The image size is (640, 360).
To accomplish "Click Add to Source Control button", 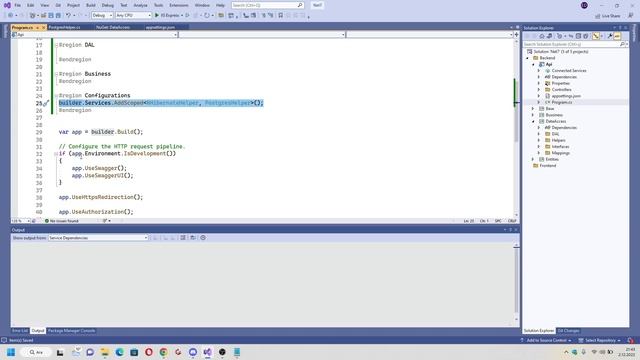I will click(x=546, y=340).
